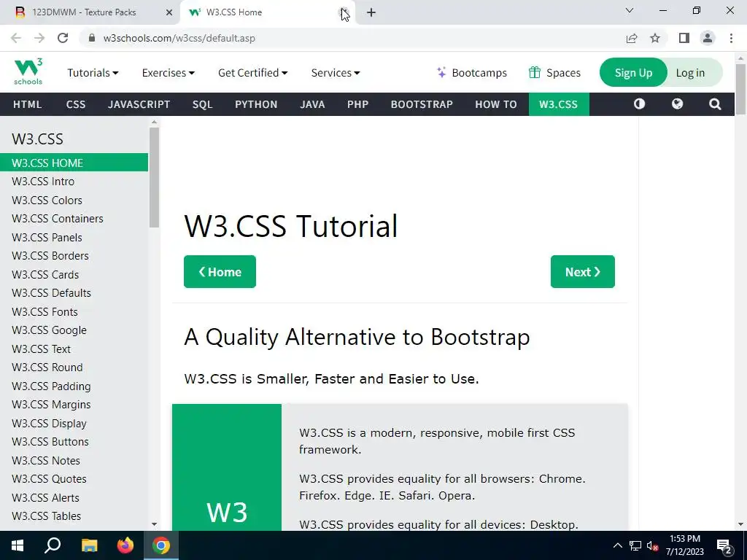This screenshot has width=747, height=560.
Task: View site security lock icon
Action: coord(92,38)
